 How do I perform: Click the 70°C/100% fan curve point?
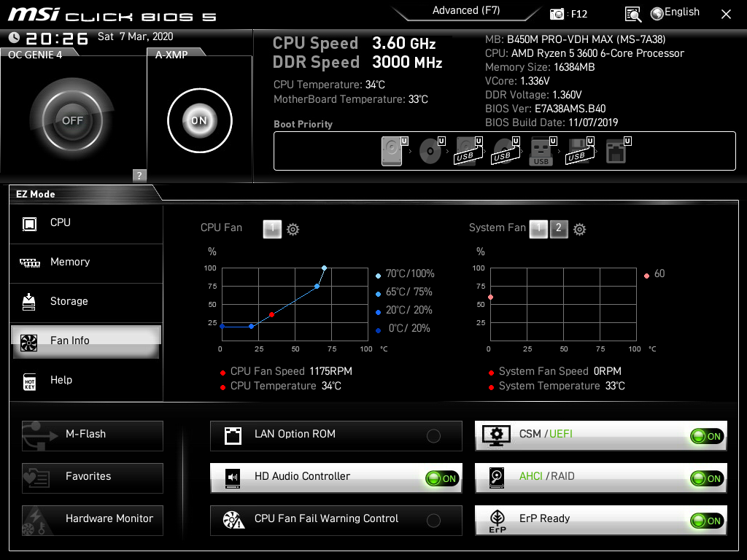[324, 268]
